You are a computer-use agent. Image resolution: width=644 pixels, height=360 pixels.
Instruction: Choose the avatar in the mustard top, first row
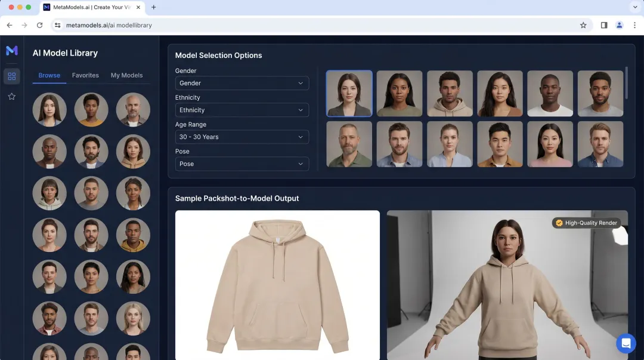click(91, 109)
